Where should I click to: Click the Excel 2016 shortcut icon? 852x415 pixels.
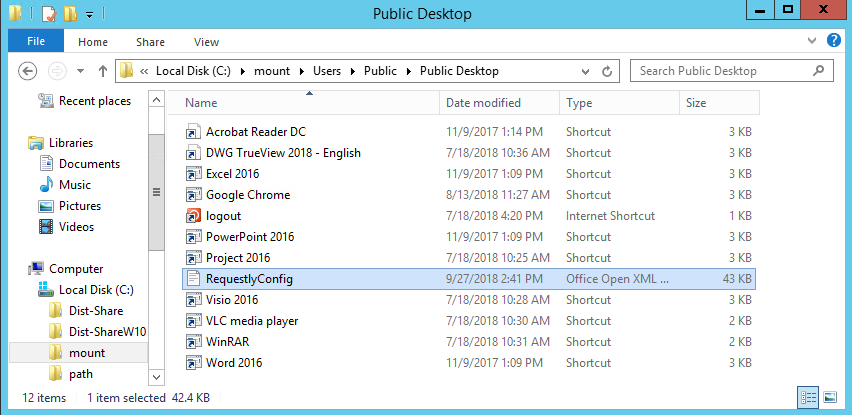pos(193,174)
